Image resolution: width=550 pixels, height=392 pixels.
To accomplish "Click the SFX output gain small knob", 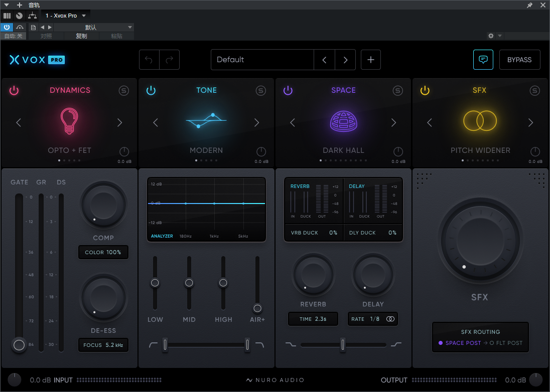I will [535, 152].
